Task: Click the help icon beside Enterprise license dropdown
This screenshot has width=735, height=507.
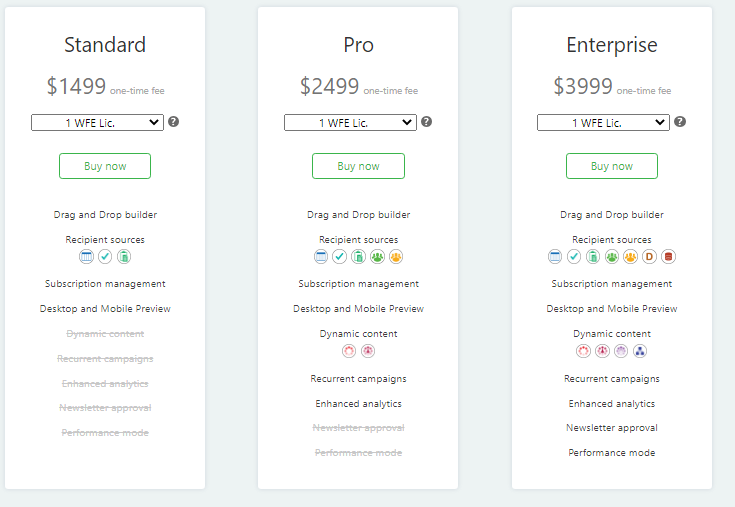Action: click(680, 122)
